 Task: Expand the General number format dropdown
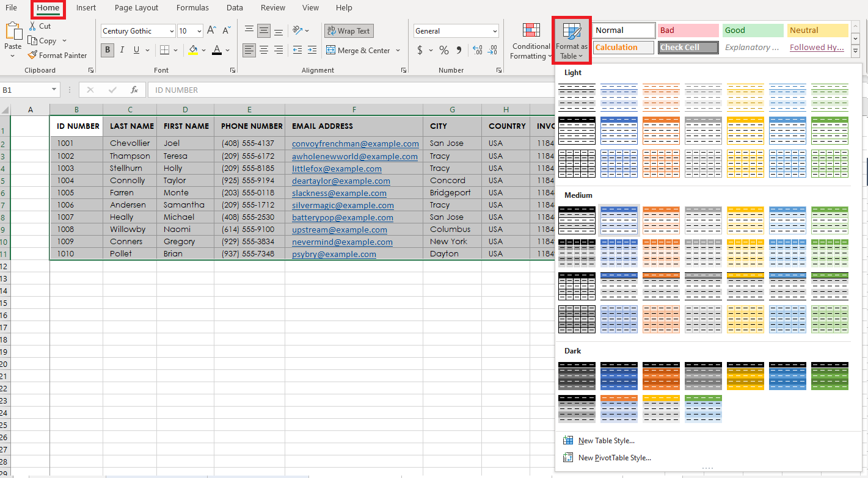pyautogui.click(x=494, y=31)
